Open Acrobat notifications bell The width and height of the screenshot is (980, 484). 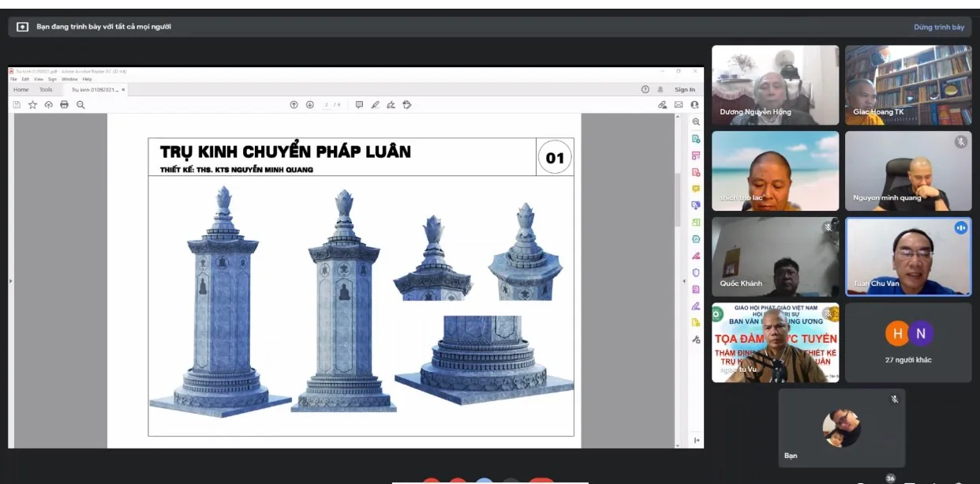coord(660,90)
